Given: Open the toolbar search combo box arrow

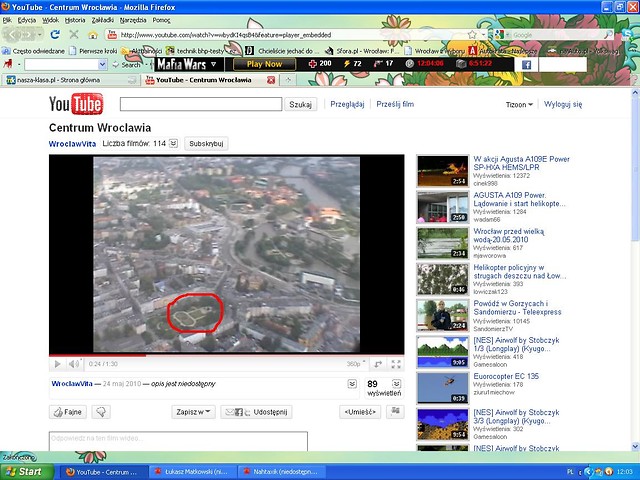Looking at the screenshot, I should pos(102,64).
